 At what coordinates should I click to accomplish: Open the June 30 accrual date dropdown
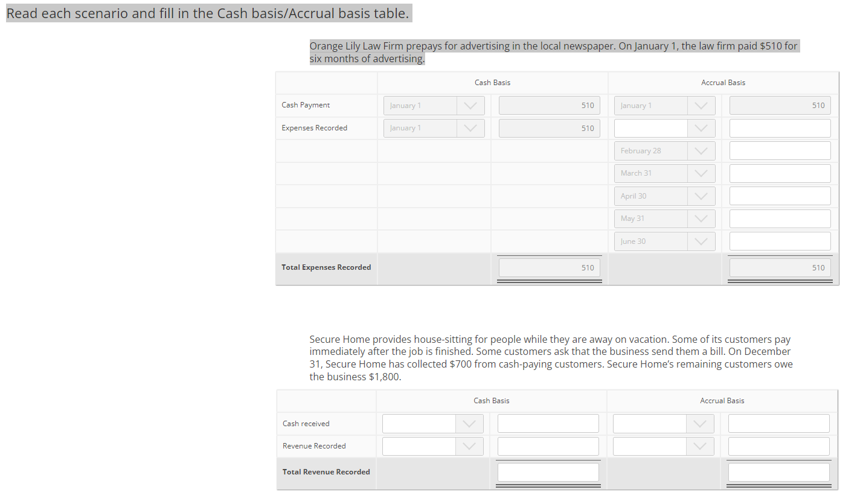click(701, 241)
